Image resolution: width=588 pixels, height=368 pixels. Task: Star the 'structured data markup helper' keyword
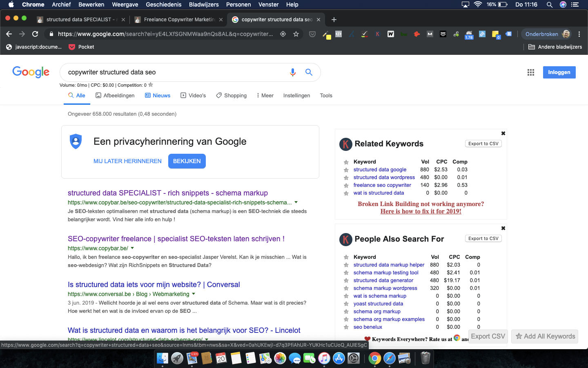pyautogui.click(x=346, y=265)
